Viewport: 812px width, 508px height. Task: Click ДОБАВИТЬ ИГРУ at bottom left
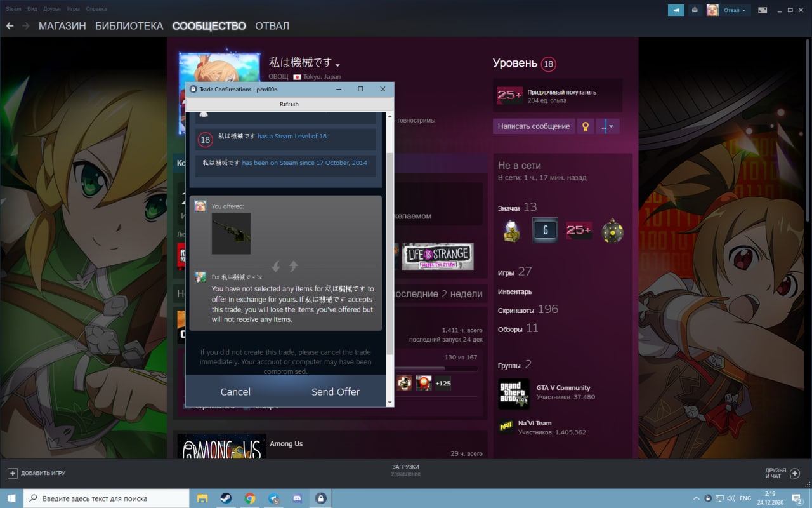pyautogui.click(x=37, y=473)
